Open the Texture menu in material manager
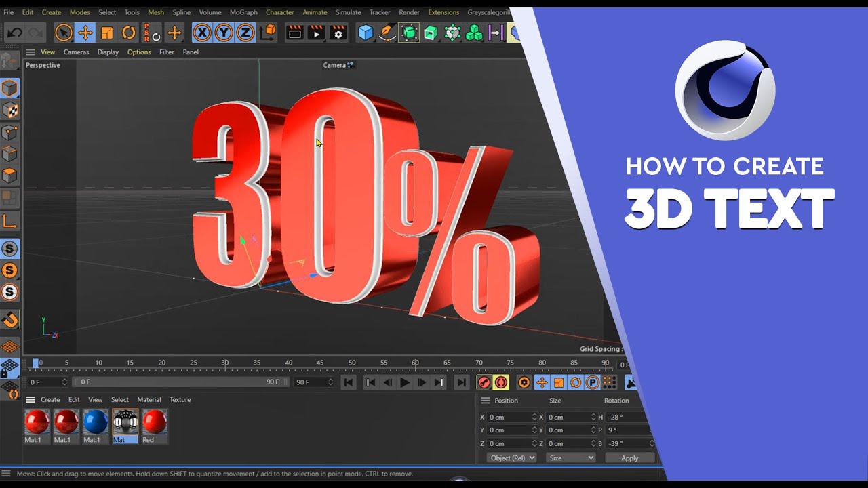868x488 pixels. [180, 399]
